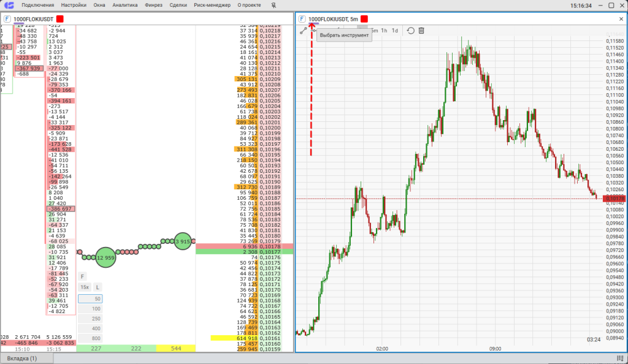Click the yellow 544 counter cell
This screenshot has height=364, width=628.
click(x=176, y=349)
